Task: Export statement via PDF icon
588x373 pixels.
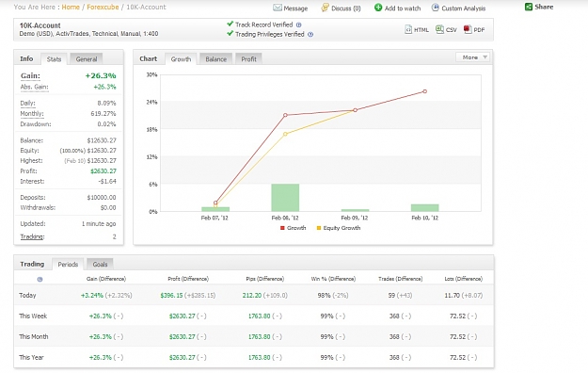Action: tap(468, 29)
